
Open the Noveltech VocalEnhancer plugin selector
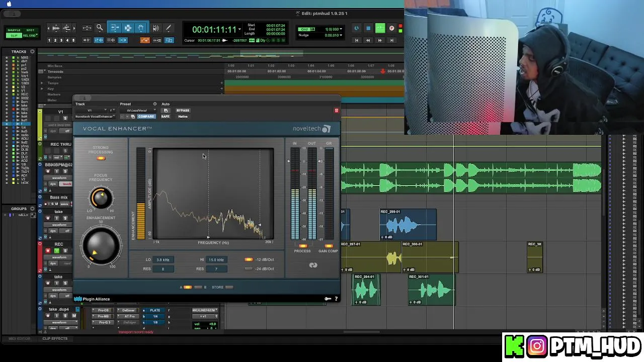coord(95,117)
